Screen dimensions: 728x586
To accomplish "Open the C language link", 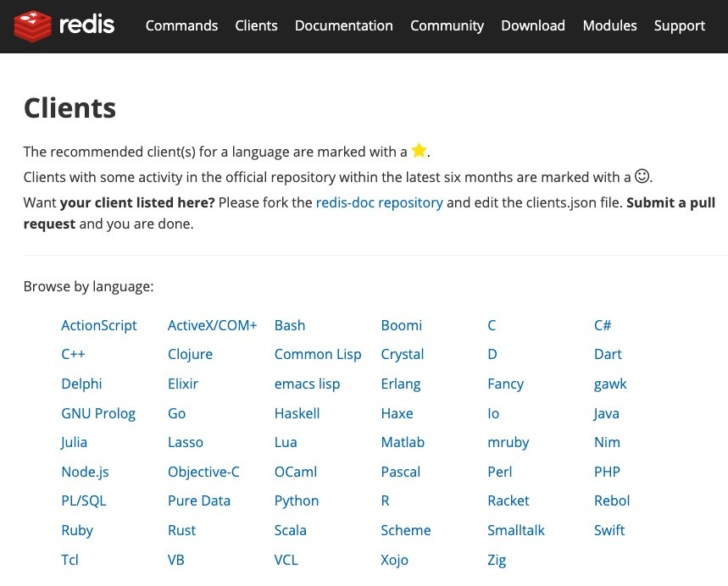I will pos(492,325).
